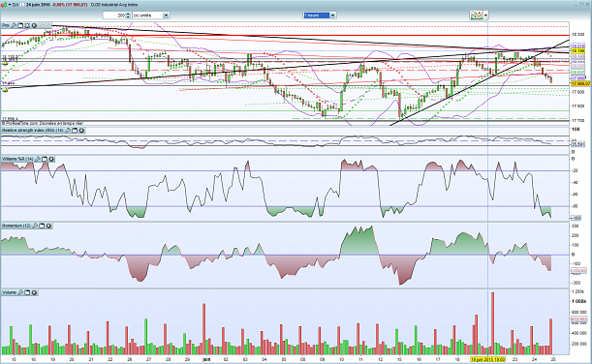This screenshot has width=592, height=364.
Task: Open Williams %R settings wrench
Action: (x=38, y=159)
